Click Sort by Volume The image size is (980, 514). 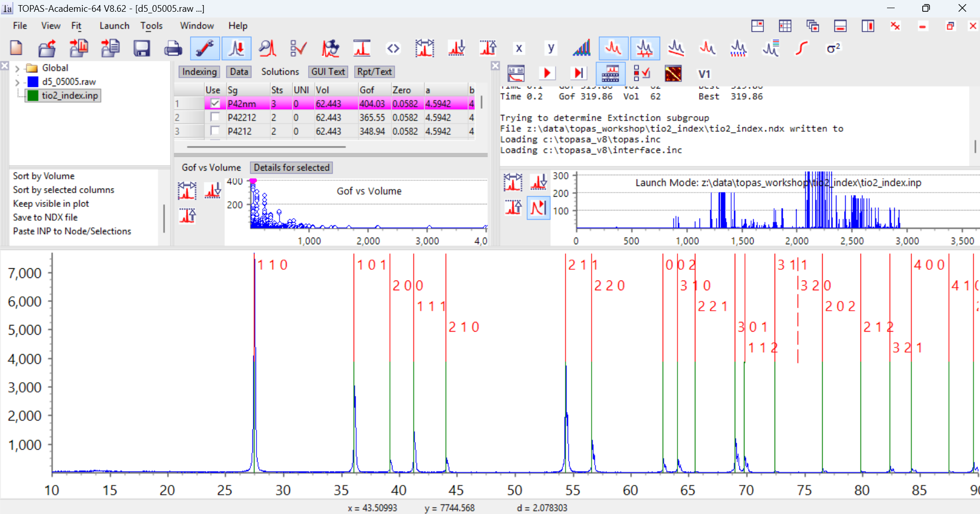(x=44, y=176)
